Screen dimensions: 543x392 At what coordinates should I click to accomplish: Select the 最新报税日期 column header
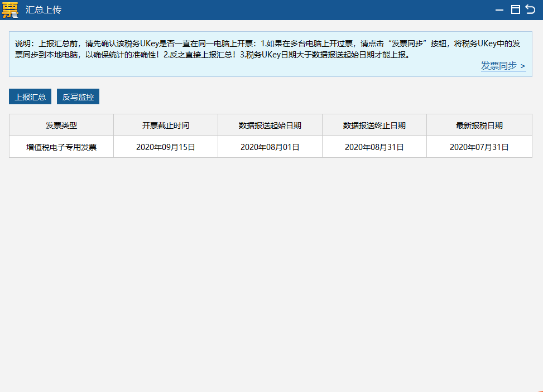tap(479, 125)
